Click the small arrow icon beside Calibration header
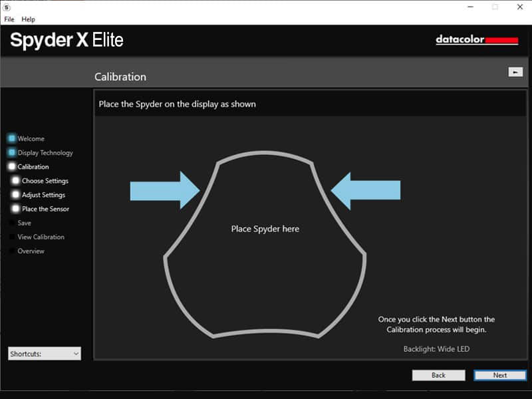 point(515,72)
